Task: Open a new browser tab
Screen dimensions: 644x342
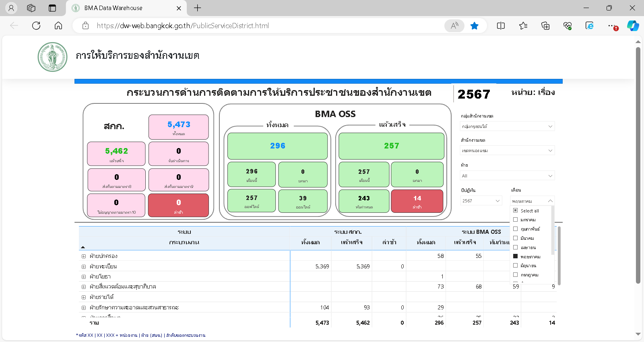Action: 198,8
